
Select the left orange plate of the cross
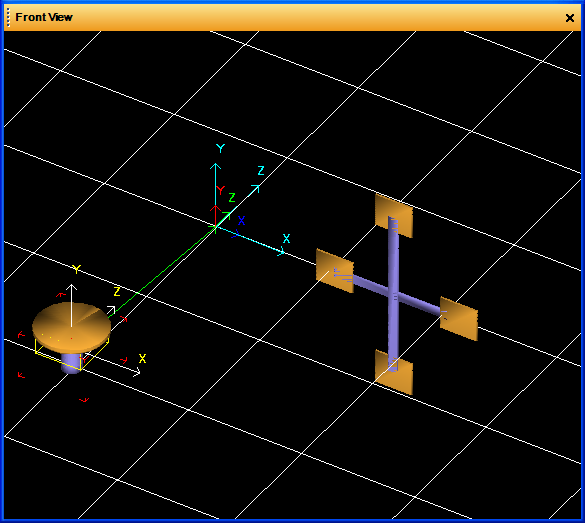pos(335,271)
